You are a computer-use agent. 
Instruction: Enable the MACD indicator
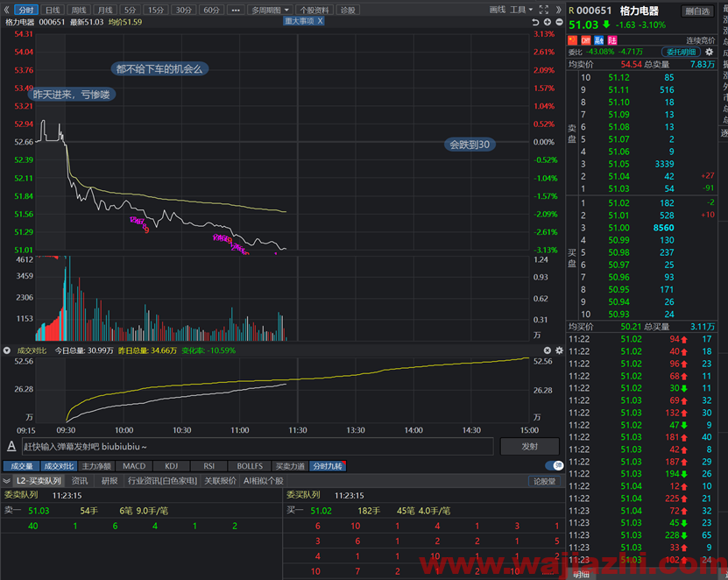pos(134,466)
